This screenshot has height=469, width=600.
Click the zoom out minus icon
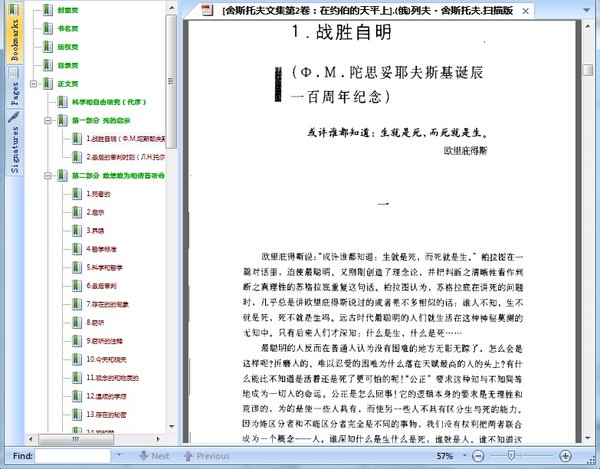pos(478,456)
